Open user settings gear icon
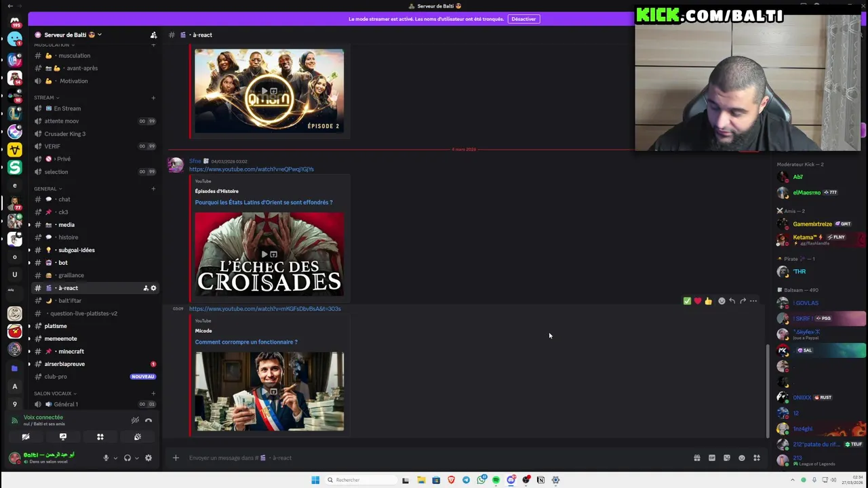This screenshot has width=868, height=488. pos(149,458)
